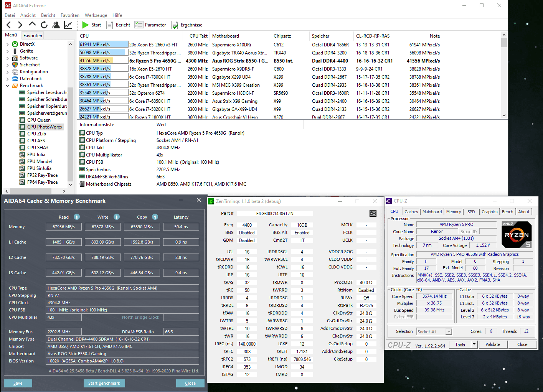Expand the Software tree node
Screen dimensions: 543x392
(x=7, y=58)
